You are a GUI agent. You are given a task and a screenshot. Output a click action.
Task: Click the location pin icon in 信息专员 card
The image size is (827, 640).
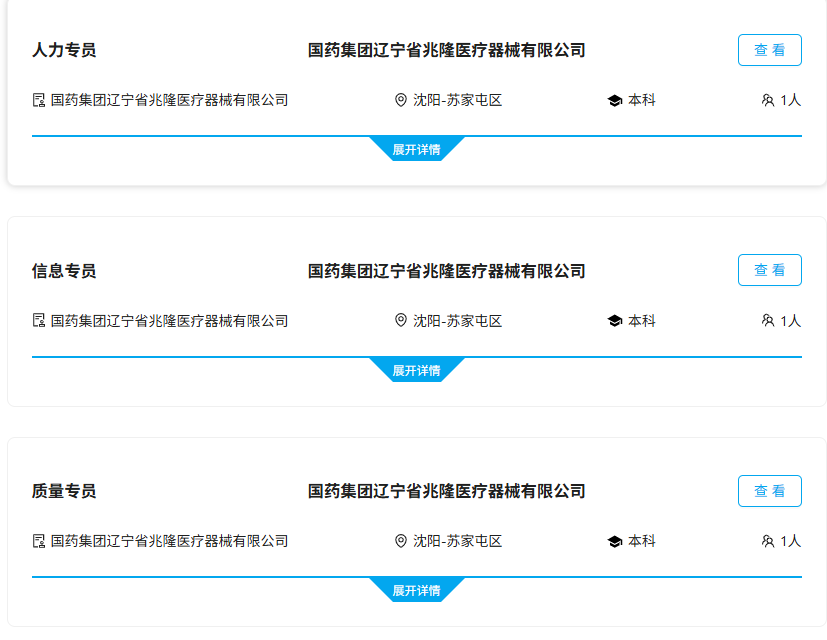401,320
